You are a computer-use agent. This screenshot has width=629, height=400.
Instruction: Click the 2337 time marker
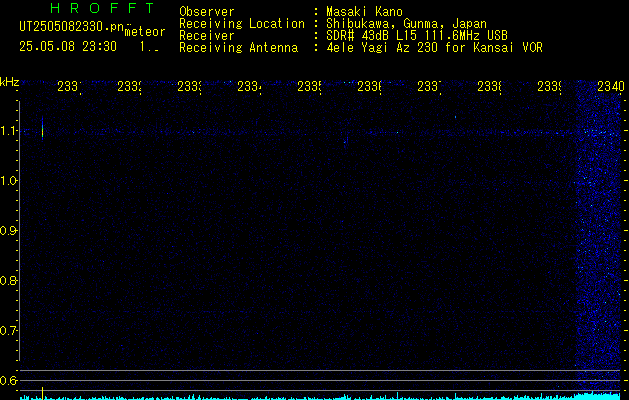point(429,86)
